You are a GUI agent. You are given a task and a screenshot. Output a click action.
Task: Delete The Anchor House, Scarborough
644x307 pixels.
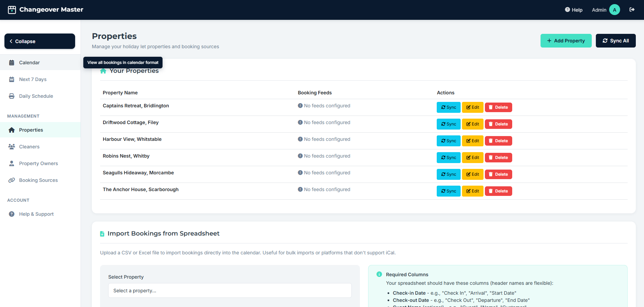click(x=498, y=191)
